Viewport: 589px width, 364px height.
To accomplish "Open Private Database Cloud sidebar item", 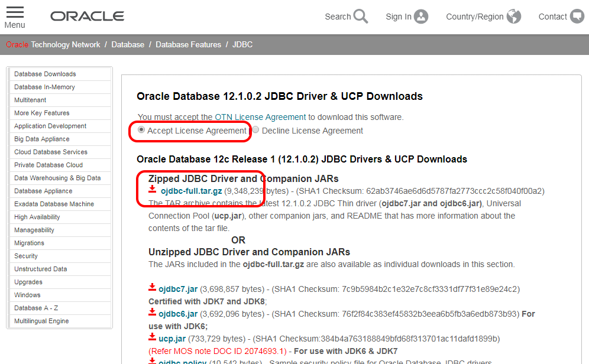I will tap(60, 165).
